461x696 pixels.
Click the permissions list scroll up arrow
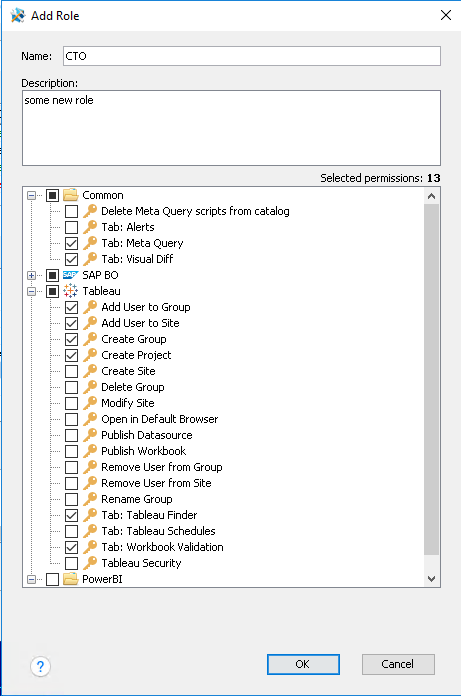[431, 196]
